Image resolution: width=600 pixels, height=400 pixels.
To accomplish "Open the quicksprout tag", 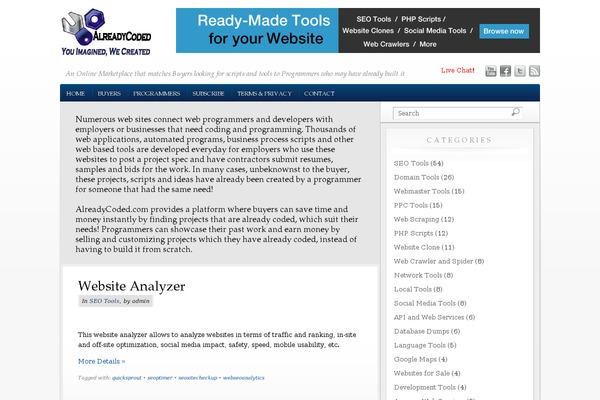I will tap(127, 378).
